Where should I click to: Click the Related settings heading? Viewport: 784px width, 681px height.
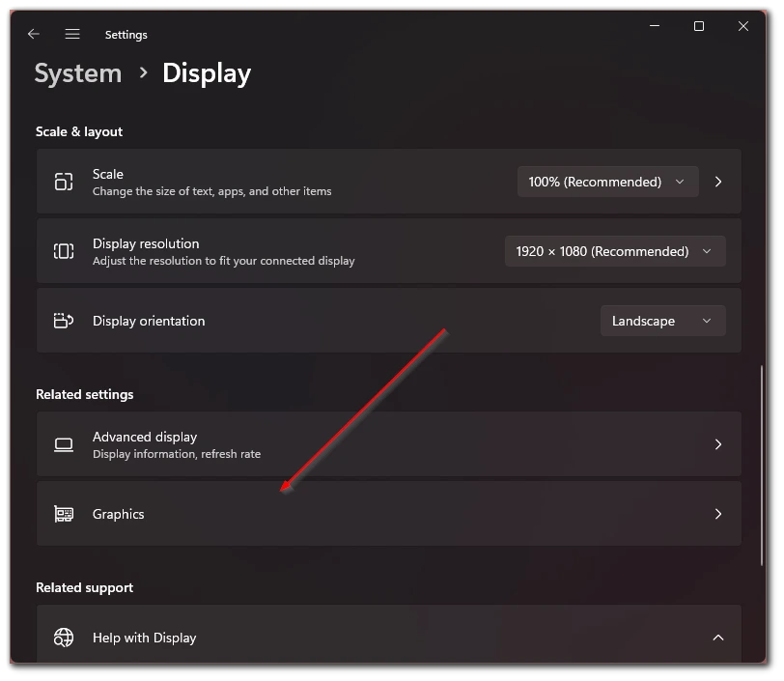tap(85, 394)
